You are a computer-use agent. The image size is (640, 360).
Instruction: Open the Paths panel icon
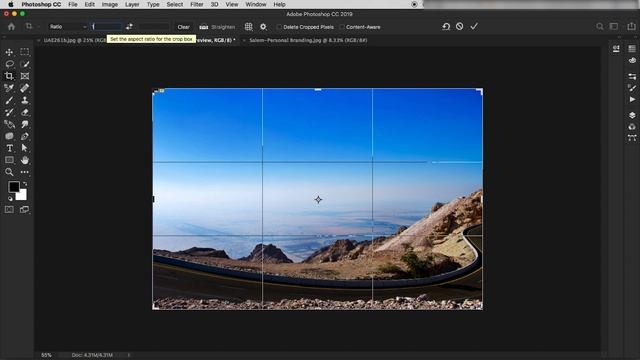click(632, 138)
